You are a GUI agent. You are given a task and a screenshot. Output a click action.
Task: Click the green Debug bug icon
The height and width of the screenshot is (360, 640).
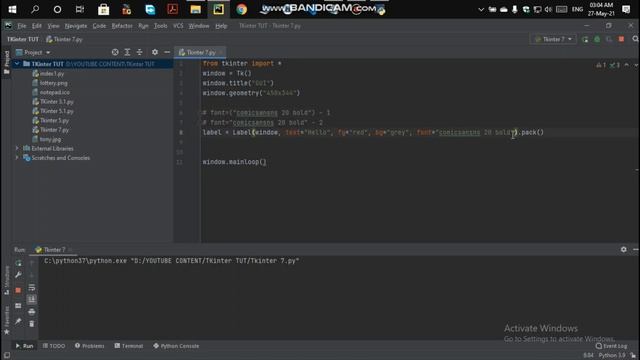click(597, 39)
